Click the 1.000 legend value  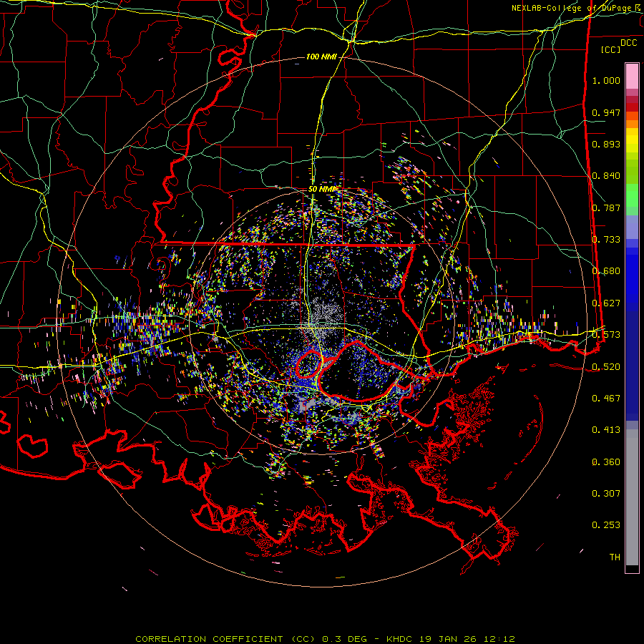(x=606, y=80)
